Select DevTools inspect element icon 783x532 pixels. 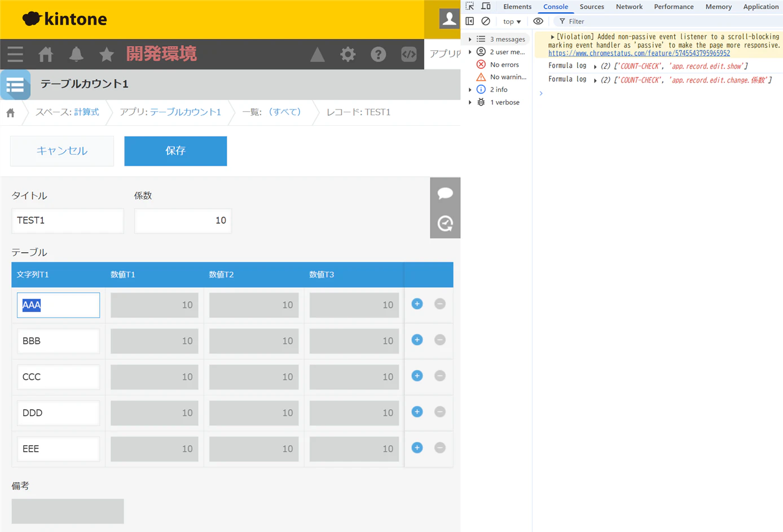coord(470,6)
